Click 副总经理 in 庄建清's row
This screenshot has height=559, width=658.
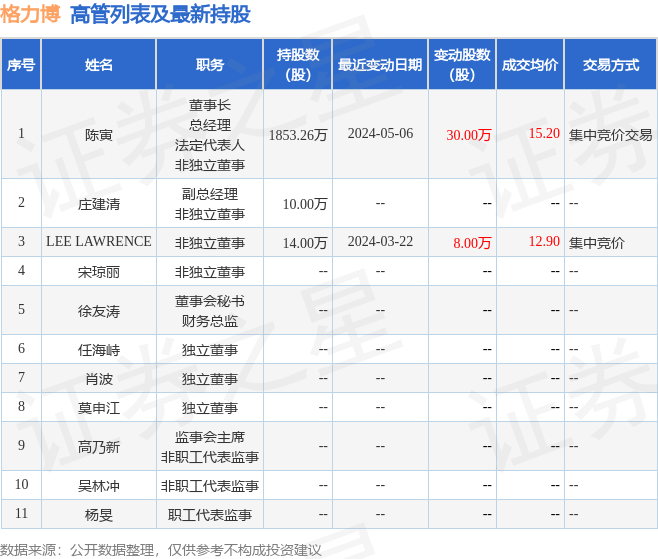coord(209,194)
